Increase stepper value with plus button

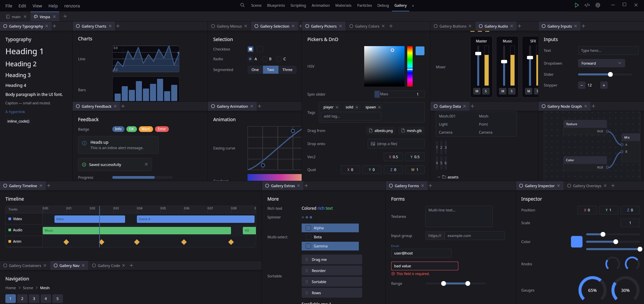(x=604, y=85)
